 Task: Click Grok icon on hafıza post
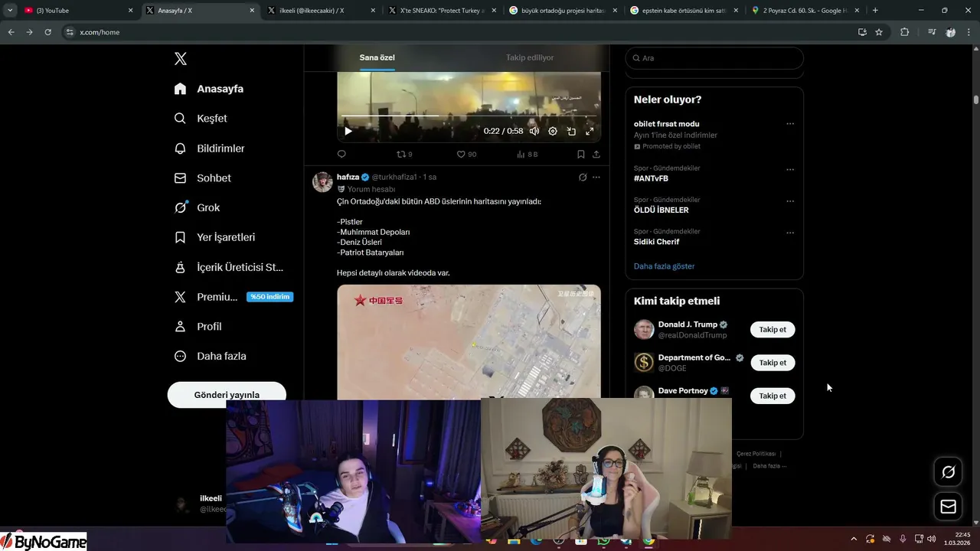[583, 177]
